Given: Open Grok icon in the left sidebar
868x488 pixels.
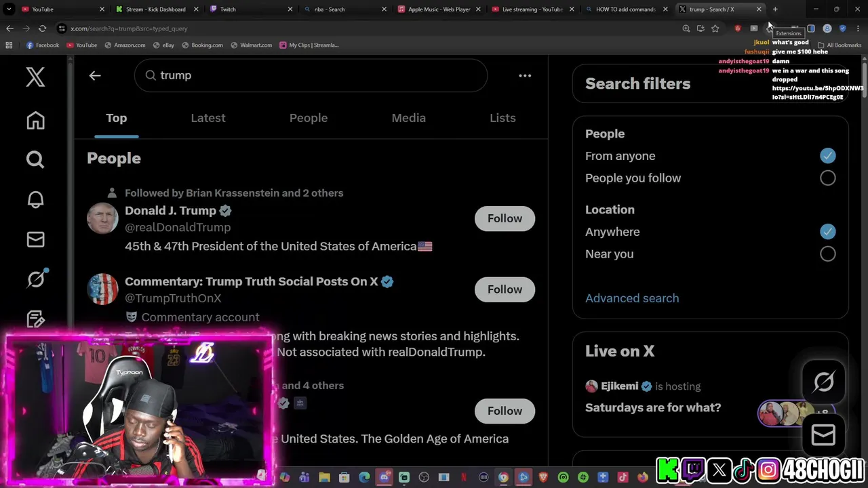Looking at the screenshot, I should pos(35,279).
